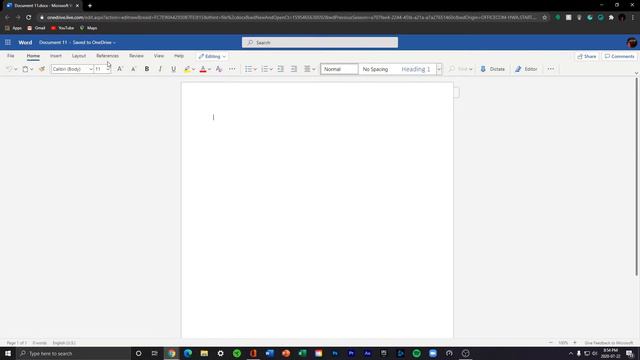640x360 pixels.
Task: Expand the styles gallery arrow
Action: [439, 69]
